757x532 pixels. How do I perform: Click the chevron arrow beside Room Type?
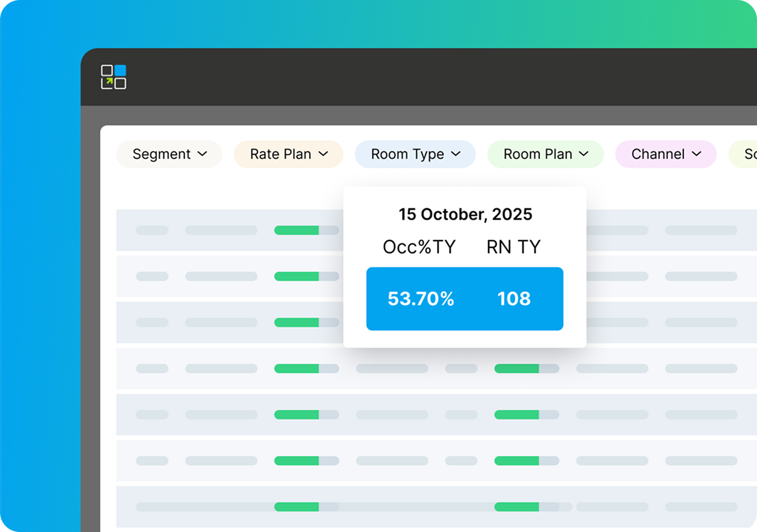click(x=456, y=154)
